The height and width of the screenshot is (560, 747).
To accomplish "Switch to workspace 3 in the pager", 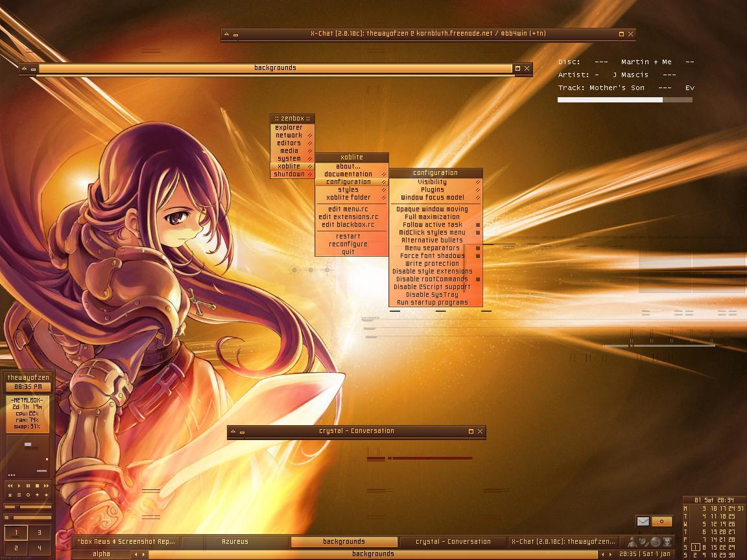I will click(39, 532).
